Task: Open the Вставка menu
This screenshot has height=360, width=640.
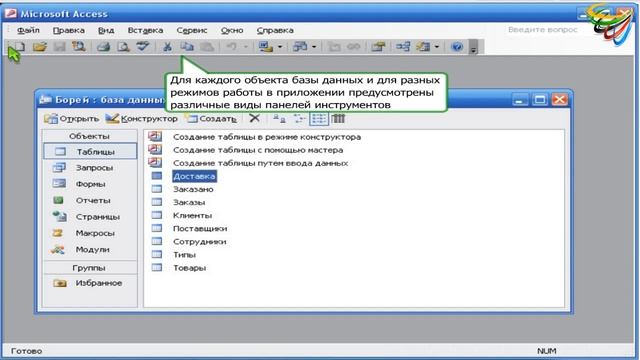Action: pyautogui.click(x=145, y=30)
